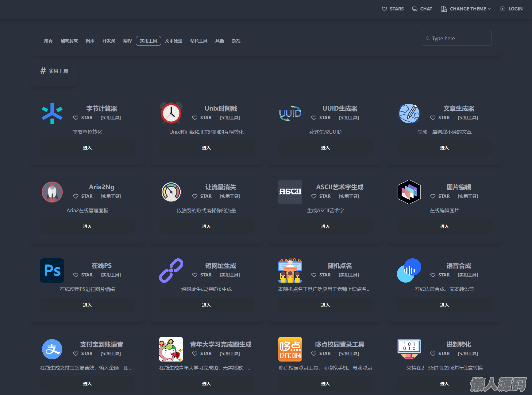Star the 随机点名 tool
Viewport: 532px width, 395px height.
click(321, 275)
